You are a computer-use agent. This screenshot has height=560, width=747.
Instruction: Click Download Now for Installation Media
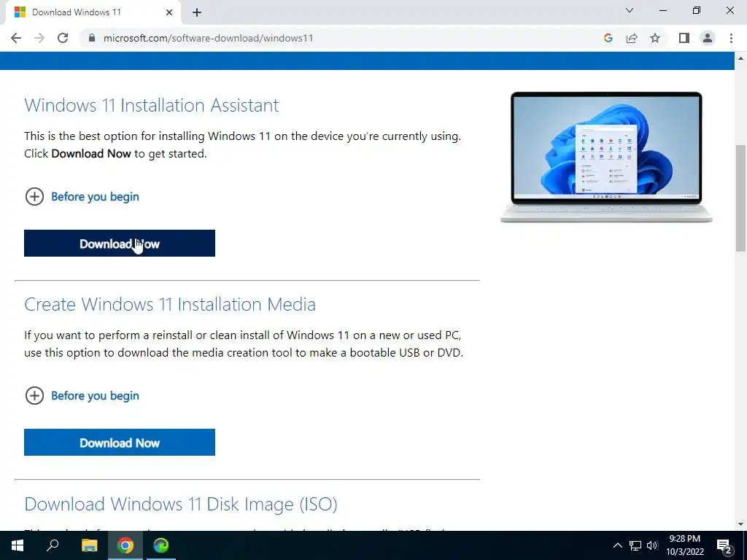click(120, 443)
